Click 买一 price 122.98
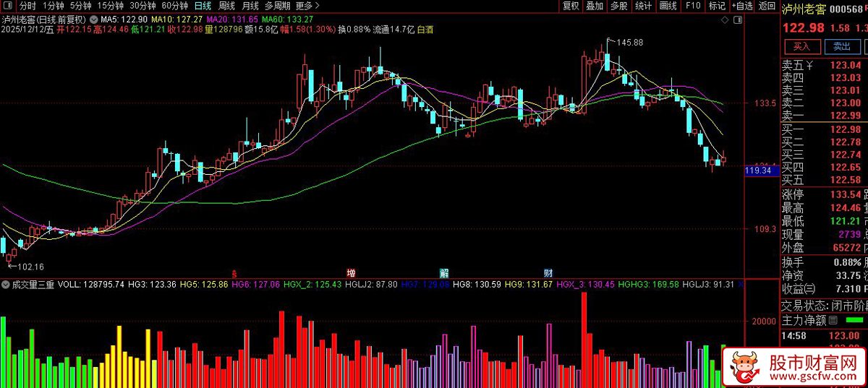The width and height of the screenshot is (868, 388). 845,129
